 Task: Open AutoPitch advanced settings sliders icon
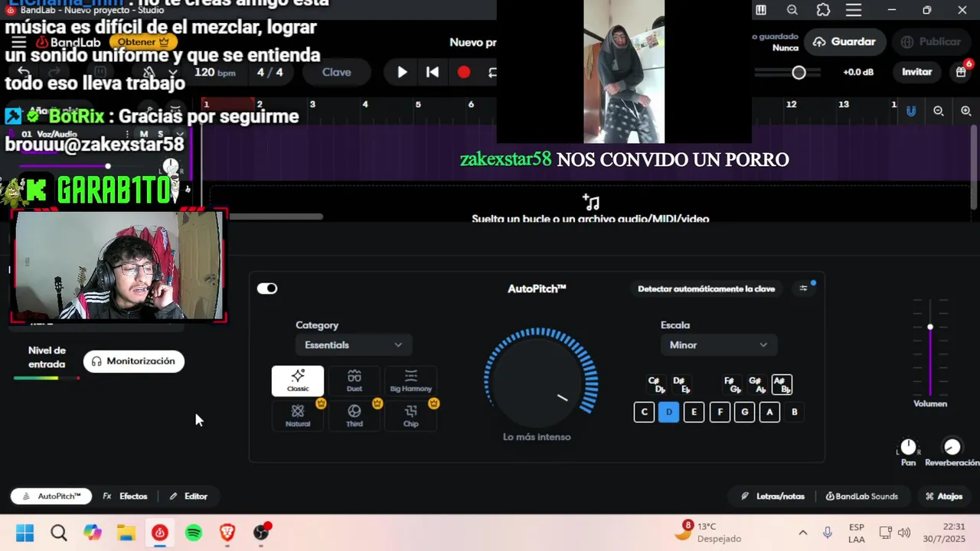[803, 289]
